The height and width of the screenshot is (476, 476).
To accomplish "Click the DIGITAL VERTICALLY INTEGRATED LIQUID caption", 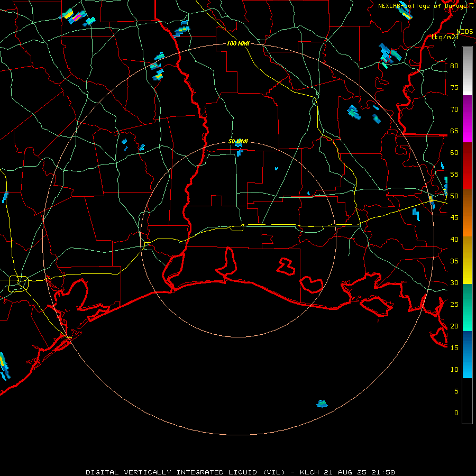I will (186, 472).
